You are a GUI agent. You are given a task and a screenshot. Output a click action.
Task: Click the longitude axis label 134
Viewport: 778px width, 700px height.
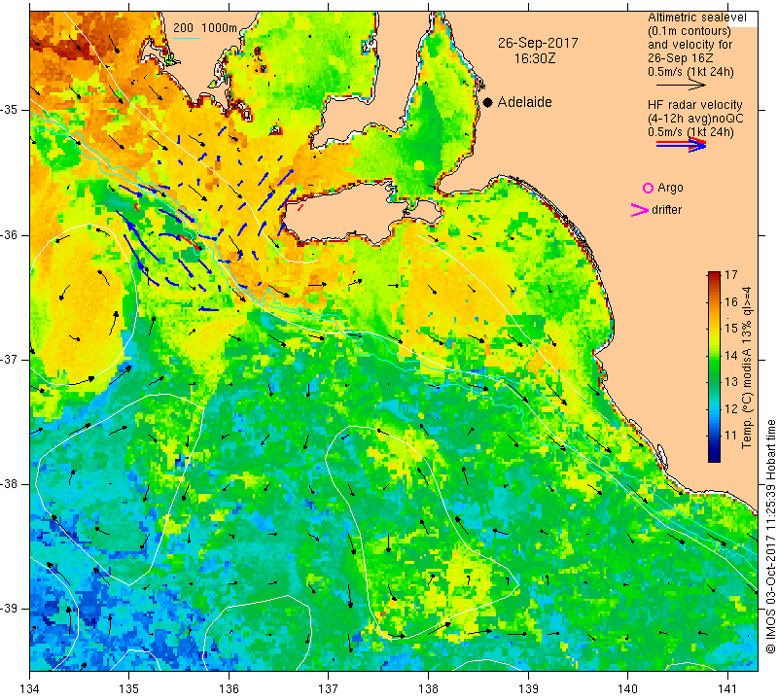pyautogui.click(x=30, y=689)
